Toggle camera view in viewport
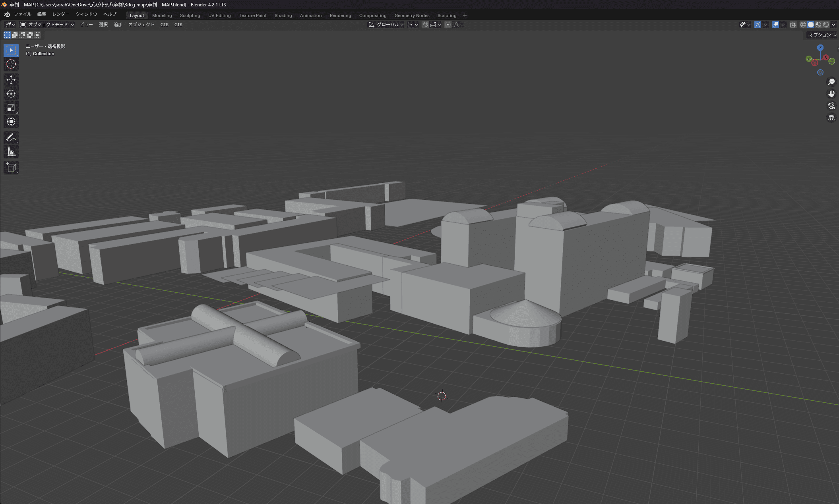839x504 pixels. (831, 106)
